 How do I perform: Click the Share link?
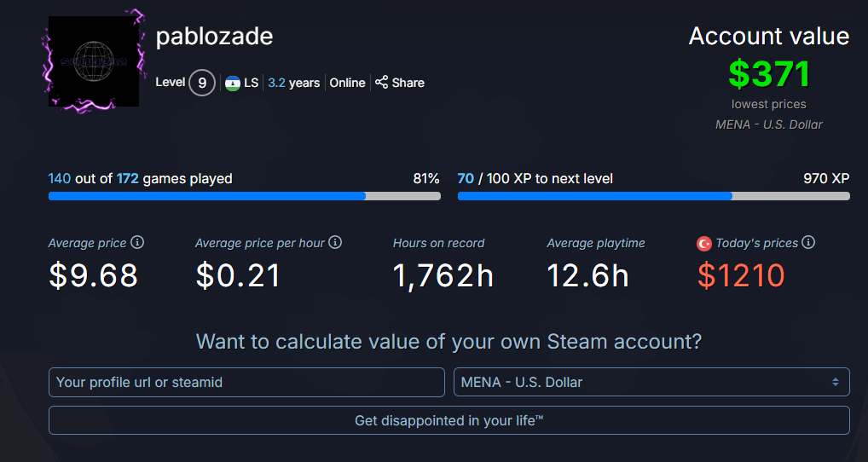[x=408, y=83]
